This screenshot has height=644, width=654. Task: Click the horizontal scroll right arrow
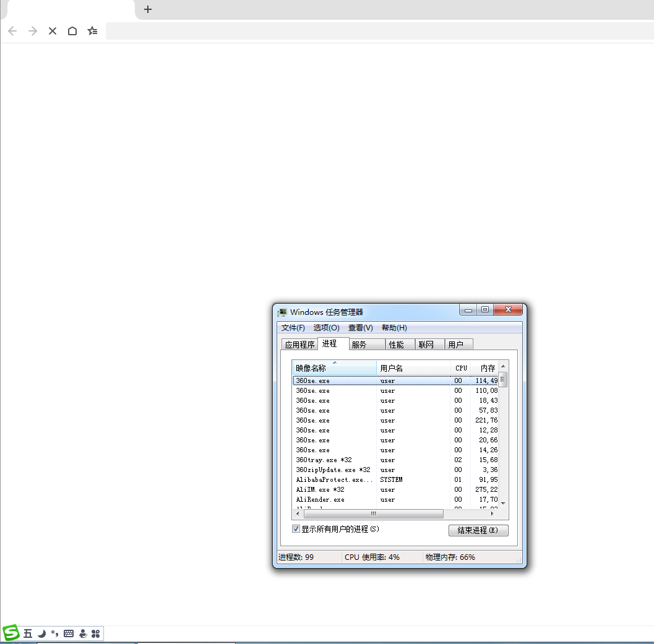(492, 513)
